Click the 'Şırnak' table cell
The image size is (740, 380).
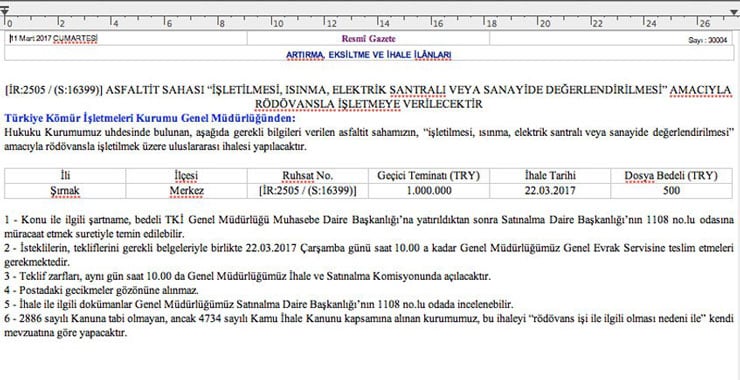(65, 191)
